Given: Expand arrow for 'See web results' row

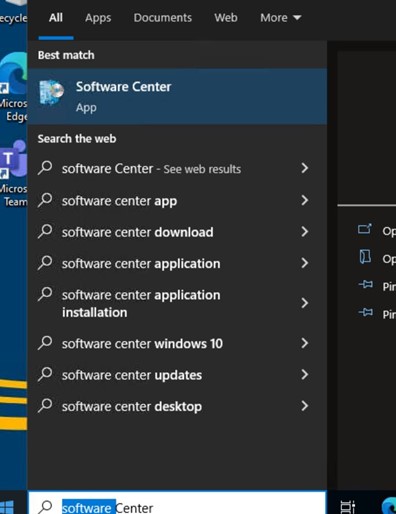Looking at the screenshot, I should click(x=304, y=168).
